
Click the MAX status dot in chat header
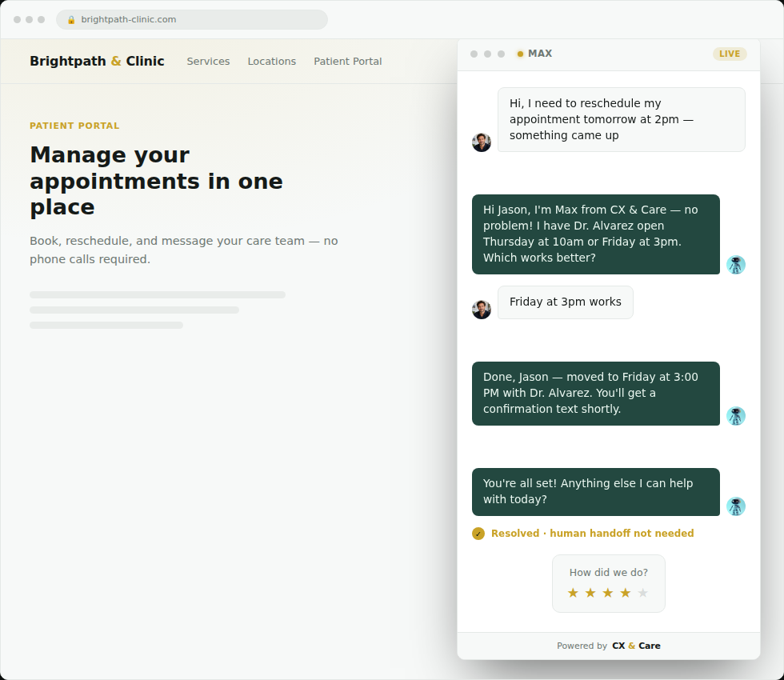pyautogui.click(x=520, y=54)
